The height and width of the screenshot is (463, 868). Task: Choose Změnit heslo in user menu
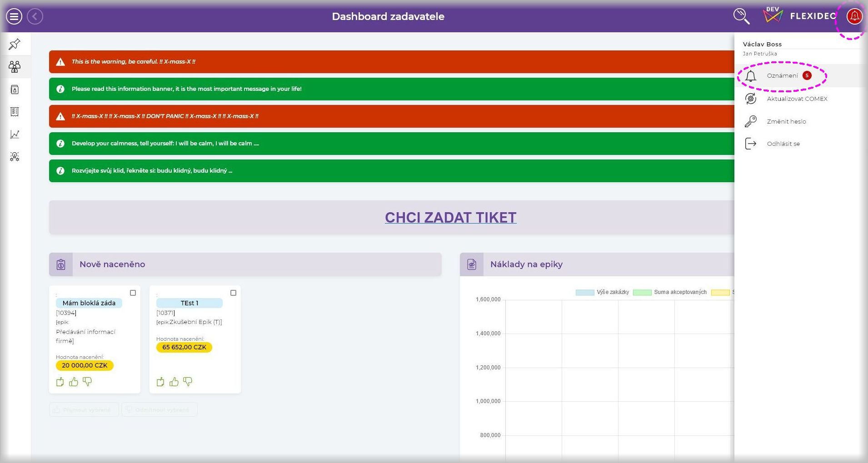(x=786, y=121)
